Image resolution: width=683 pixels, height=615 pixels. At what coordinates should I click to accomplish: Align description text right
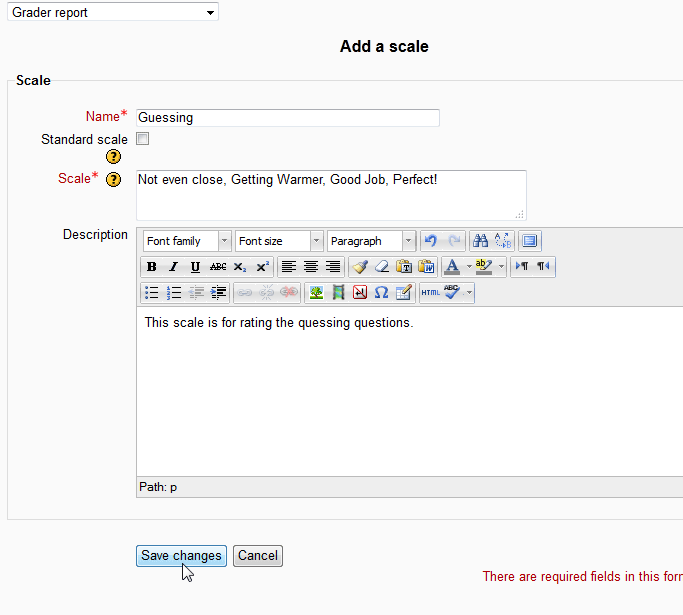pos(333,267)
